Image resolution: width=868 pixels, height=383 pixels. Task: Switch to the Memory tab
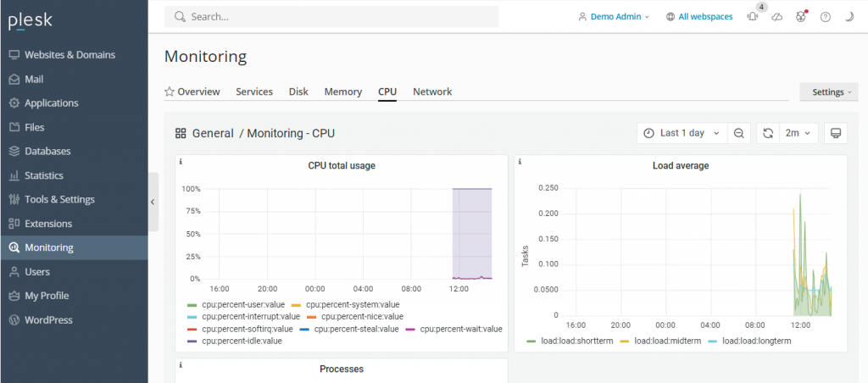(x=342, y=92)
